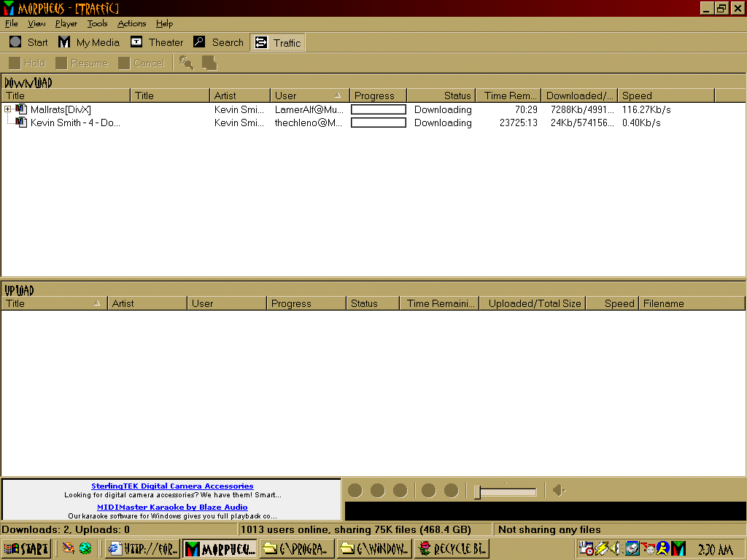The height and width of the screenshot is (560, 747).
Task: Sort downloads by the Status column header
Action: click(442, 96)
